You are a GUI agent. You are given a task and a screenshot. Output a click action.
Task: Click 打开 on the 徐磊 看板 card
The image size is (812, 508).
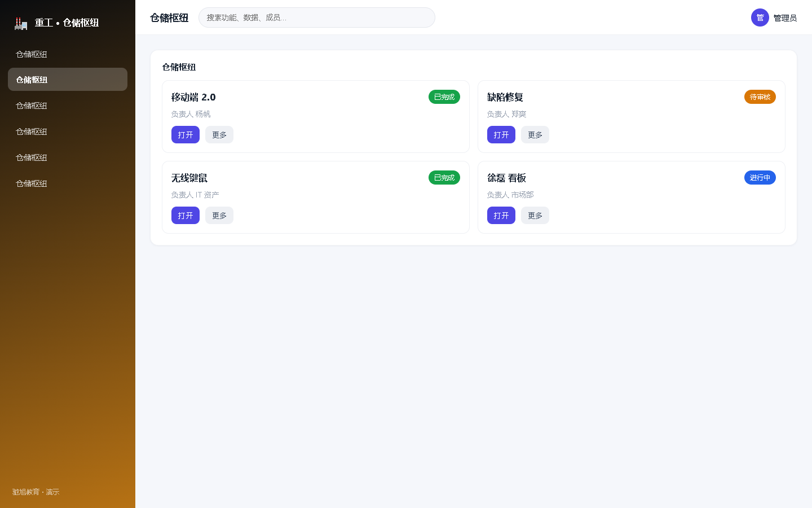point(501,216)
